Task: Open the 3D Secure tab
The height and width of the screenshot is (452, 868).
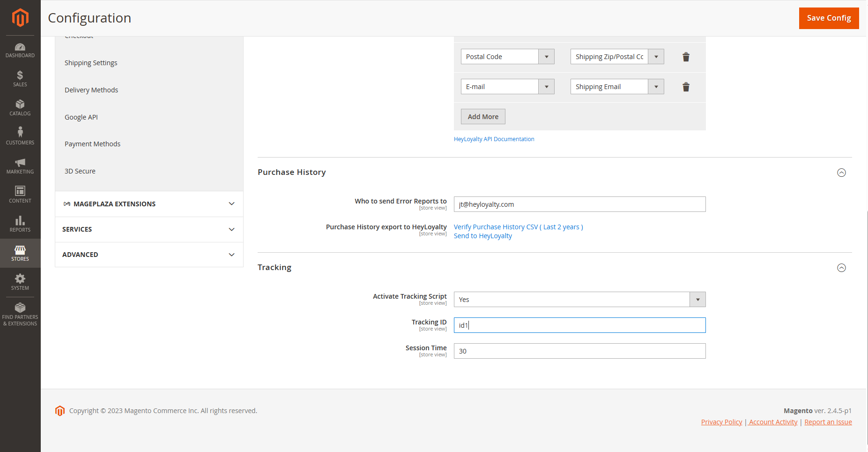Action: (x=80, y=171)
